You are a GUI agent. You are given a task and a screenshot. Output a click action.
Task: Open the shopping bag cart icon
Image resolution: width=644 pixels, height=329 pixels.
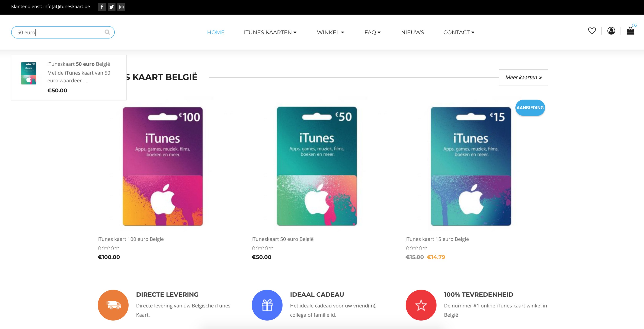click(x=630, y=31)
